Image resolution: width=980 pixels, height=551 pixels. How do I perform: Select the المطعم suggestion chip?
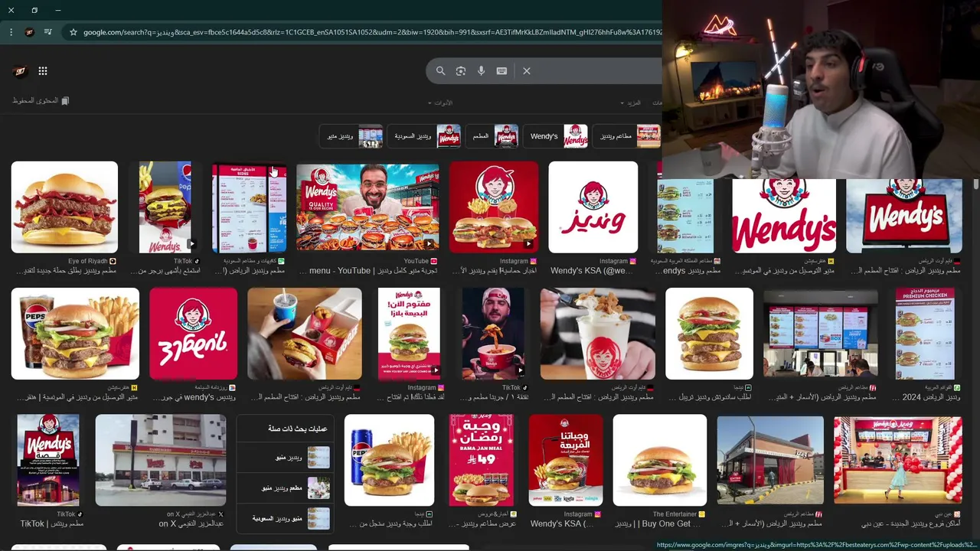[492, 136]
